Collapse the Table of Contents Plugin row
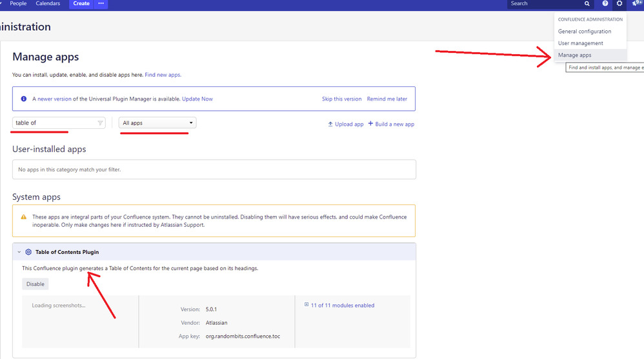The width and height of the screenshot is (644, 359). pyautogui.click(x=19, y=252)
